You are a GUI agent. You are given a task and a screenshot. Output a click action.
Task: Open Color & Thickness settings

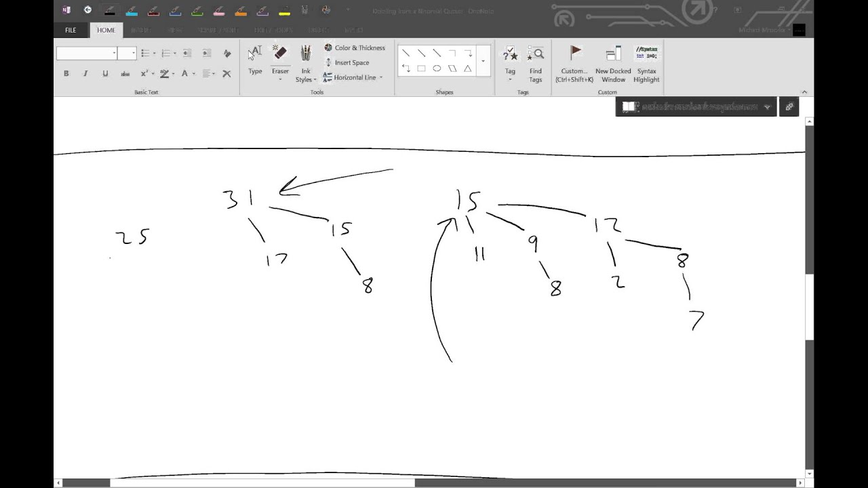[x=354, y=48]
